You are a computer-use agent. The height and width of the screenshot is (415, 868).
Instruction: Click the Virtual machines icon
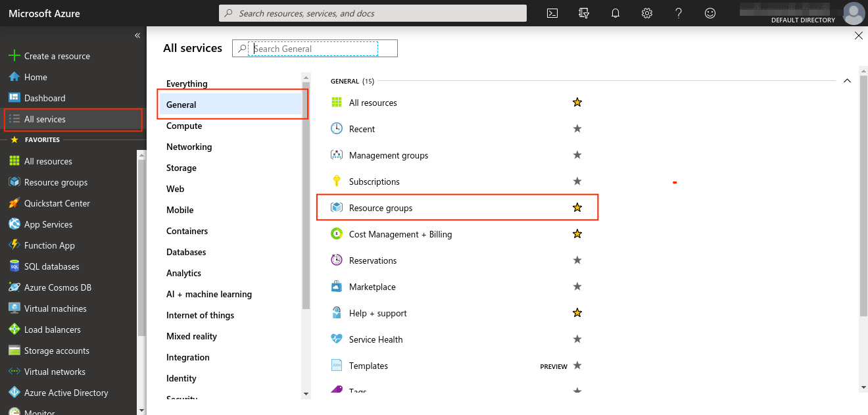coord(14,308)
